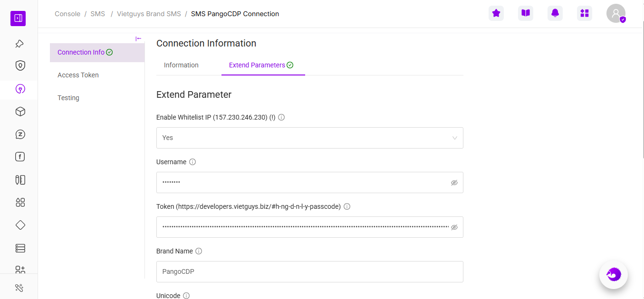Go to Vietguys Brand SMS breadcrumb

click(149, 14)
